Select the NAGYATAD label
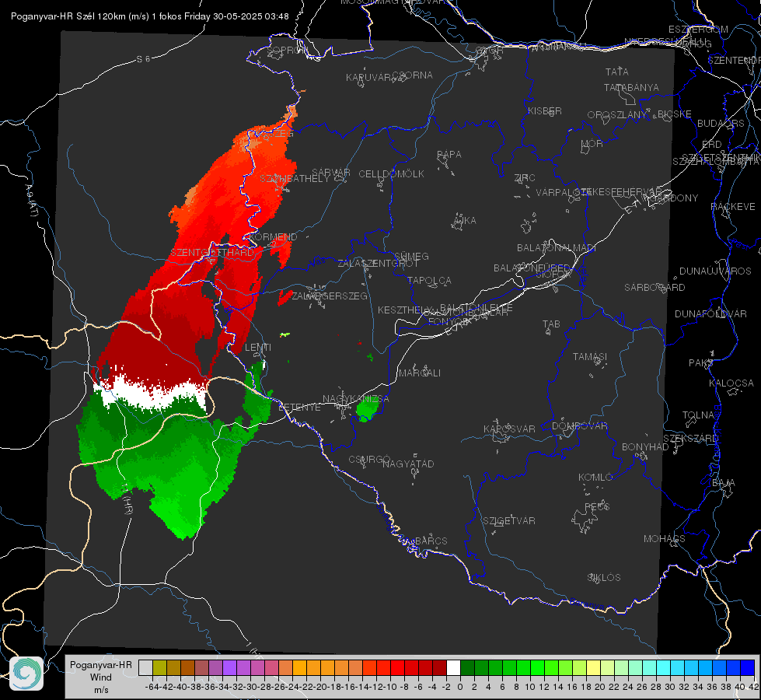Image resolution: width=761 pixels, height=700 pixels. 408,464
